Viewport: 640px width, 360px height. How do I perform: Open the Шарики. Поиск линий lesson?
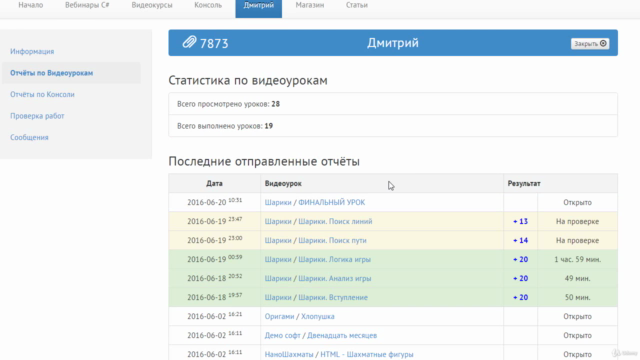[x=335, y=222]
